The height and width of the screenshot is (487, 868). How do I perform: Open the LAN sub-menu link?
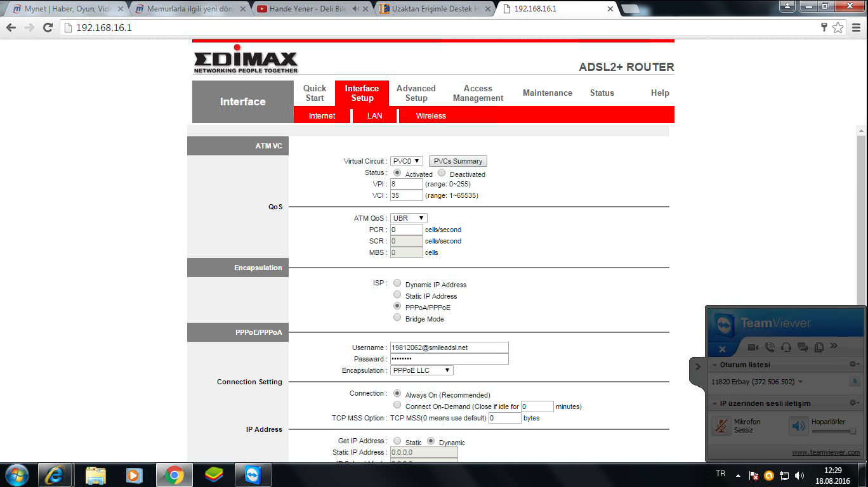(375, 116)
